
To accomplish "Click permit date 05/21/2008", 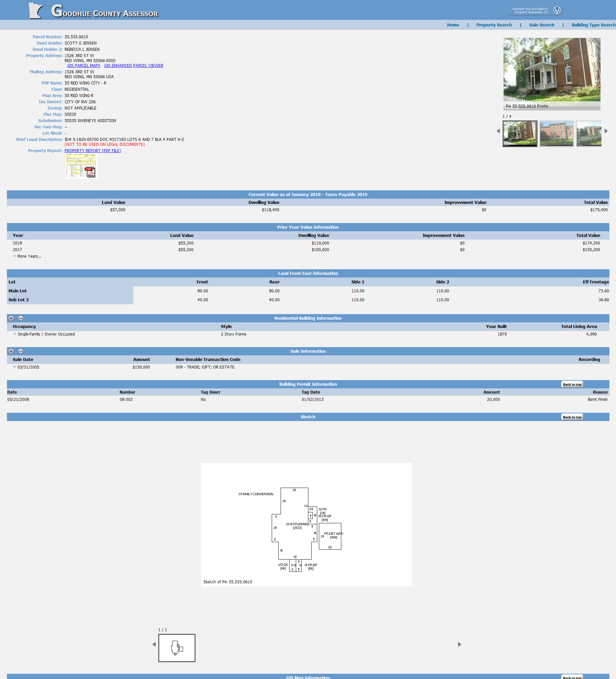I will (18, 400).
